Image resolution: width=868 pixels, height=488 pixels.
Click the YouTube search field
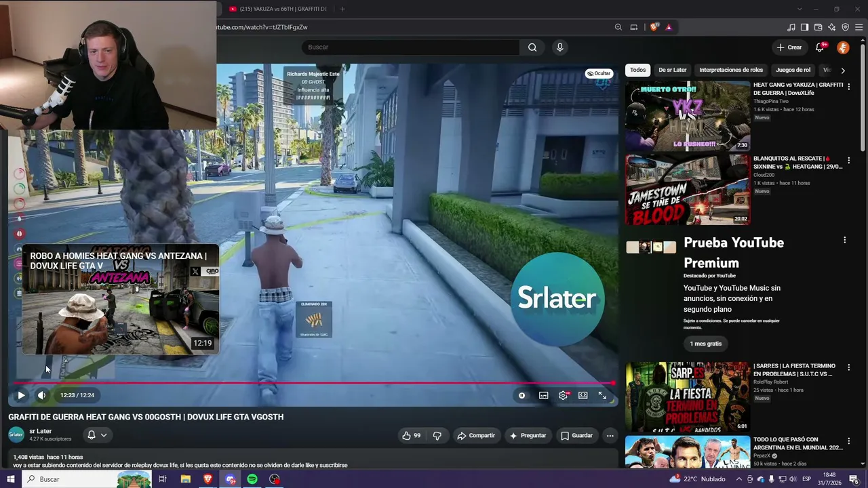tap(410, 47)
